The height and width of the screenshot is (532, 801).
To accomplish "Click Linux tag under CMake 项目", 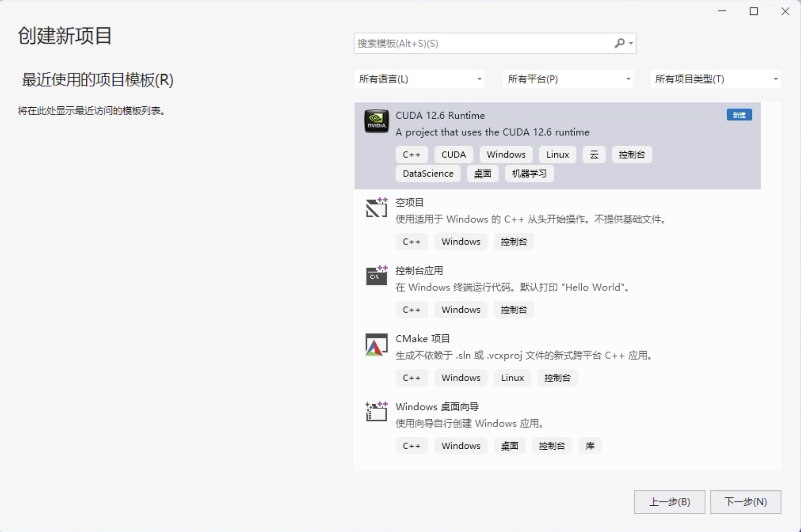I will [x=512, y=377].
